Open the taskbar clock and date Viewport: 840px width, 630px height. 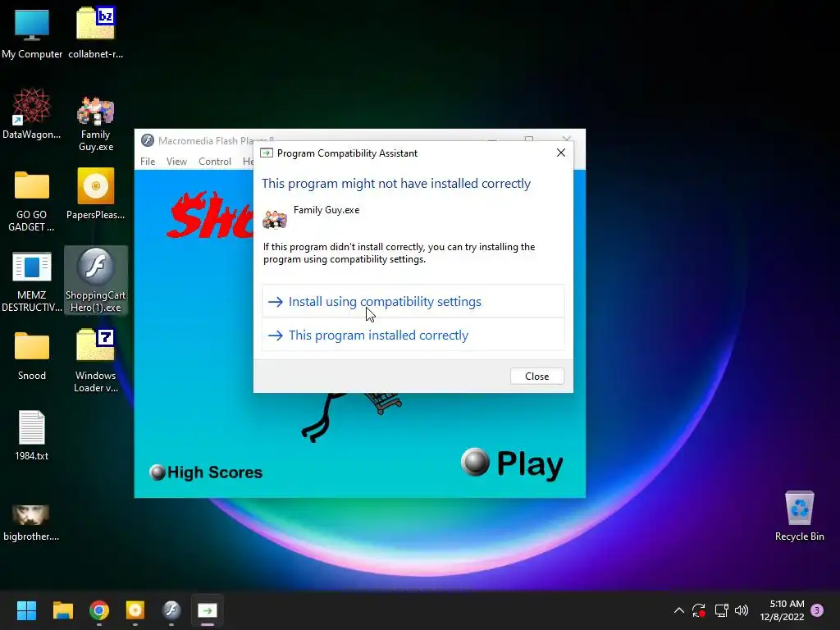782,610
